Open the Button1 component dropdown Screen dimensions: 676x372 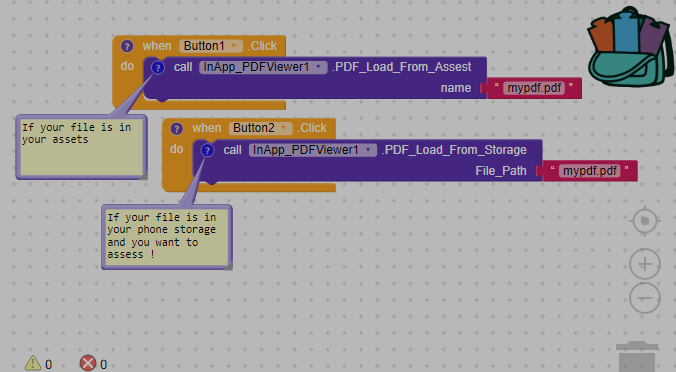[x=211, y=46]
